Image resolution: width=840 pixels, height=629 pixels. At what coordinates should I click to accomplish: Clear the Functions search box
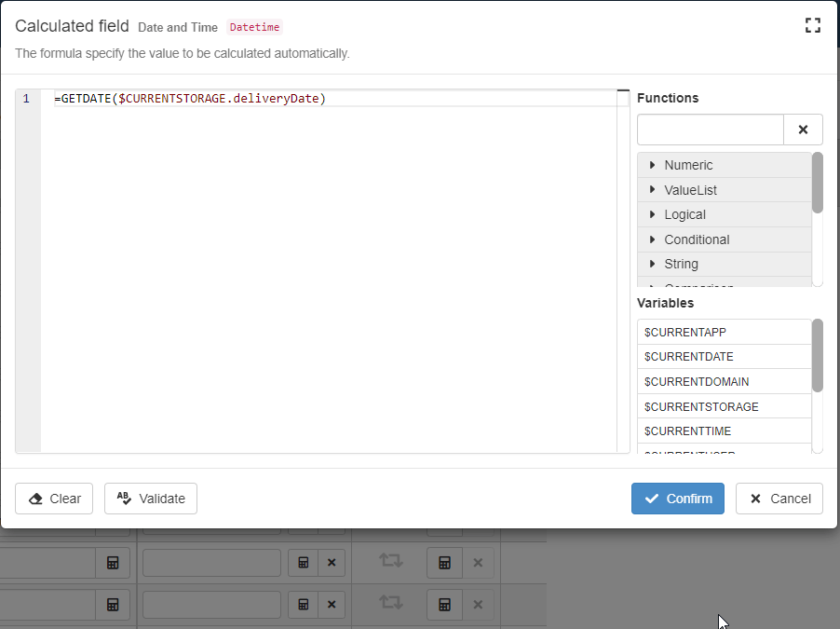pos(803,130)
